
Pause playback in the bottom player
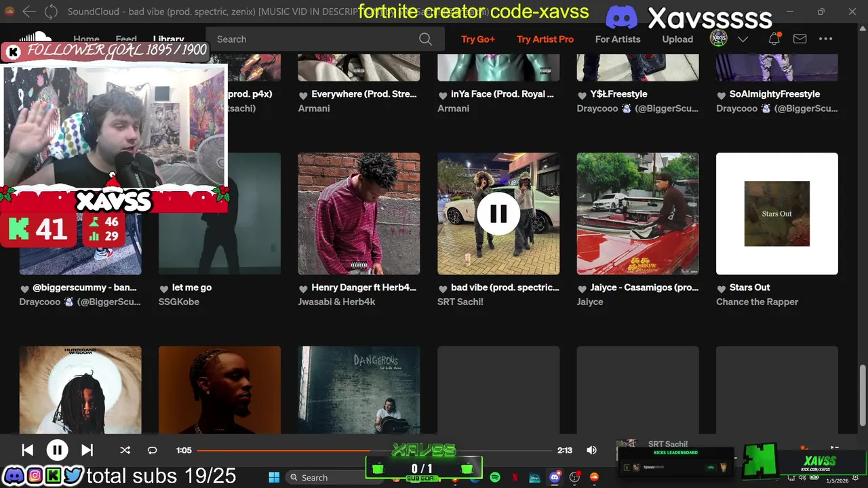click(x=57, y=450)
